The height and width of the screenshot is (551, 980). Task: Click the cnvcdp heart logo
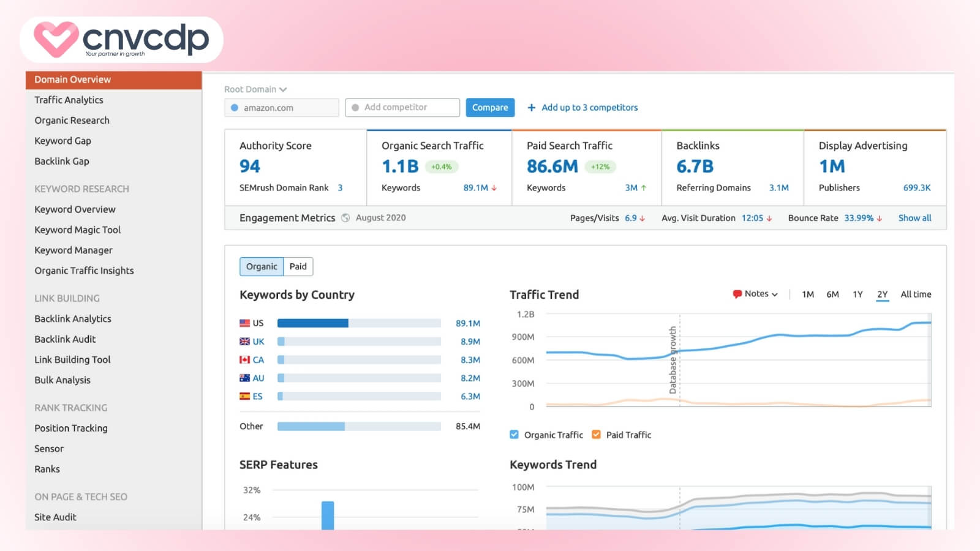[x=56, y=39]
